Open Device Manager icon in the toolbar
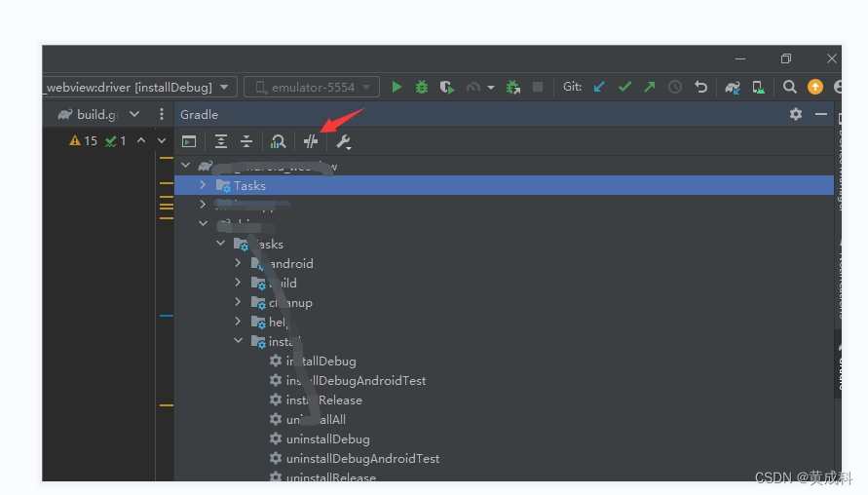Viewport: 868px width, 495px height. click(758, 87)
